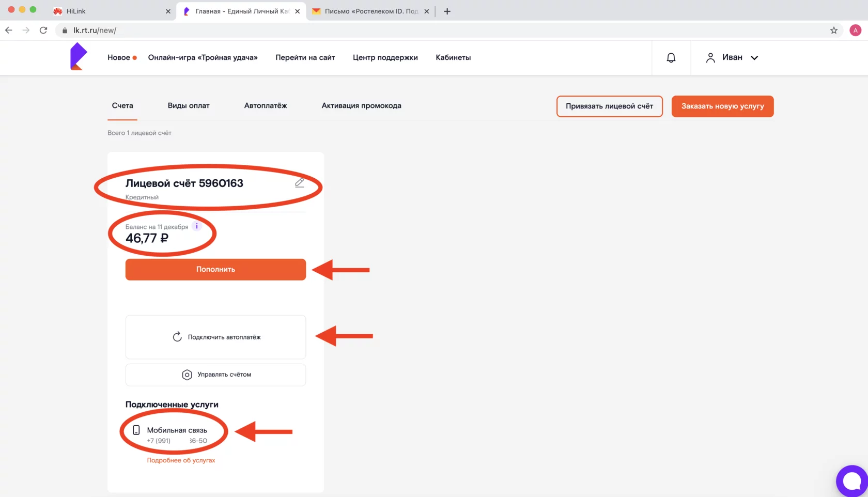Viewport: 868px width, 497px height.
Task: Open the chat support bubble
Action: (x=852, y=481)
